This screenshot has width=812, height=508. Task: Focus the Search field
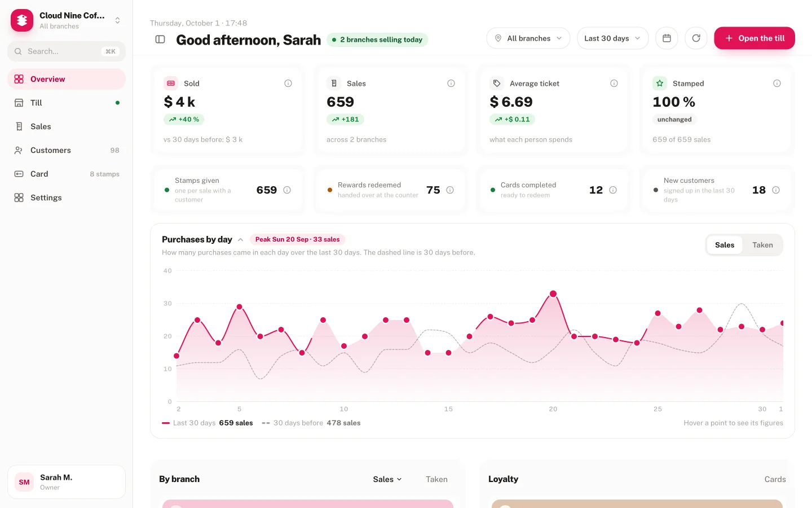(x=67, y=51)
